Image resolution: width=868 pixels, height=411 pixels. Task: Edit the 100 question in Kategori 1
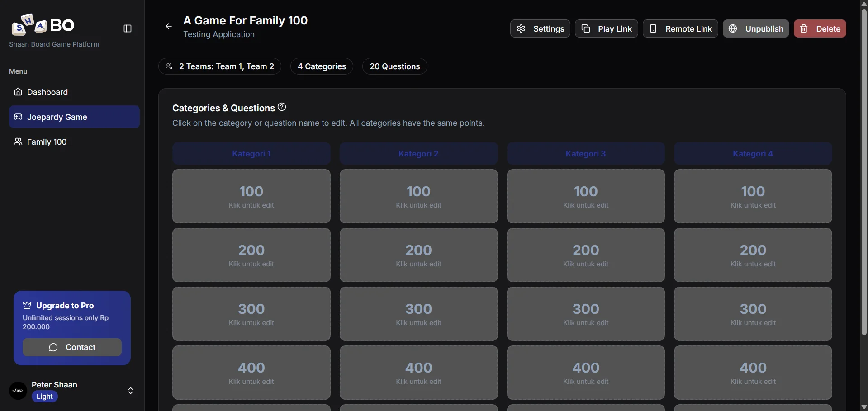[x=251, y=196]
